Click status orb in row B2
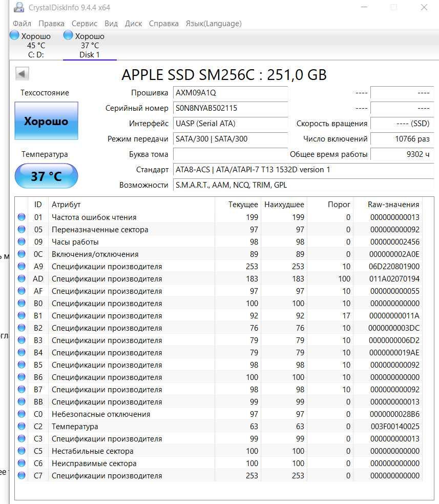 22,328
